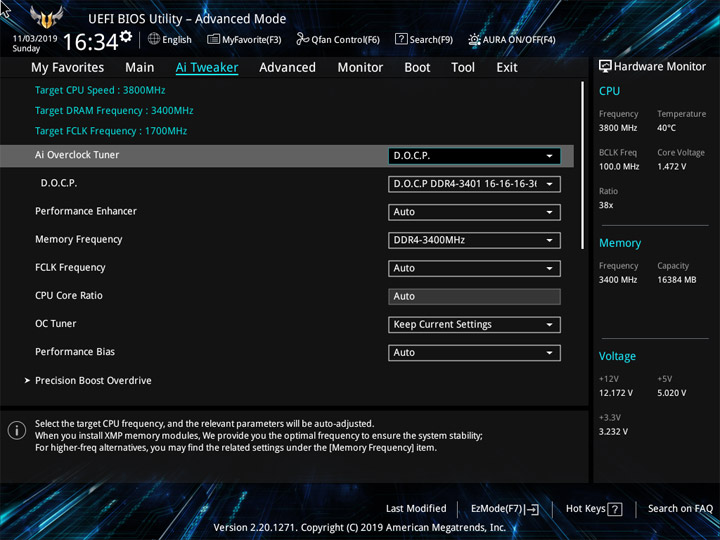
Task: Switch to the Tool tab
Action: (463, 68)
